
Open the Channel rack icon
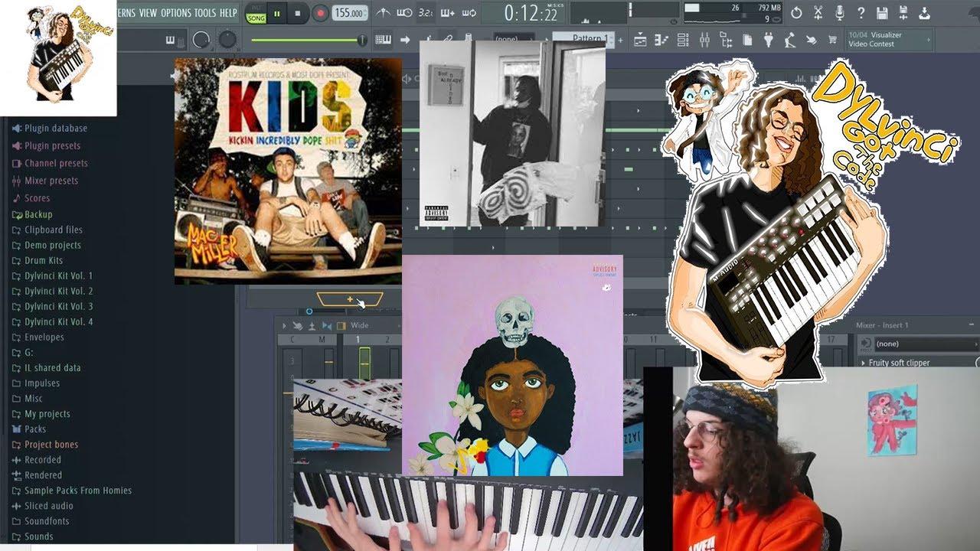(683, 40)
